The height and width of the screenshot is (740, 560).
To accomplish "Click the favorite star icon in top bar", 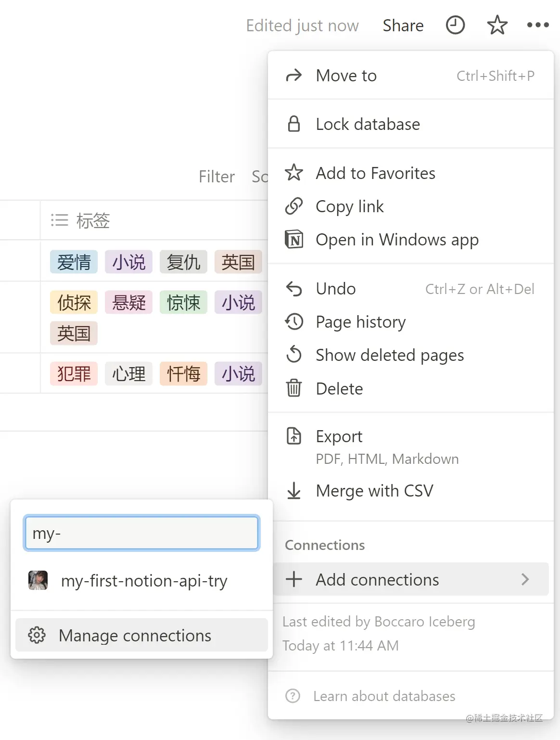I will (497, 25).
